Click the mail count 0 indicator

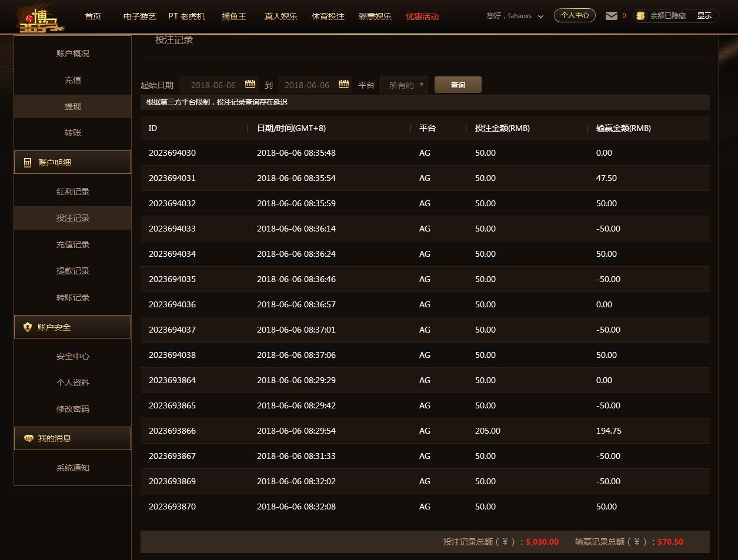[624, 16]
